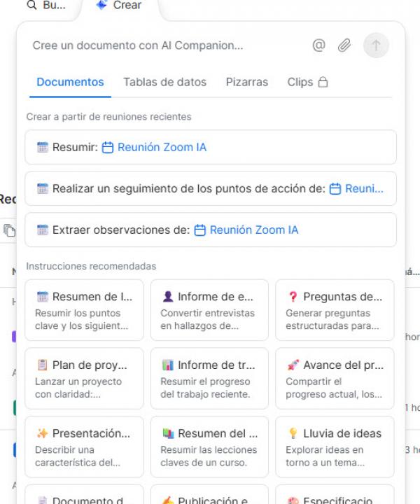
Task: Select the action points follow-up suggestion
Action: tap(210, 188)
